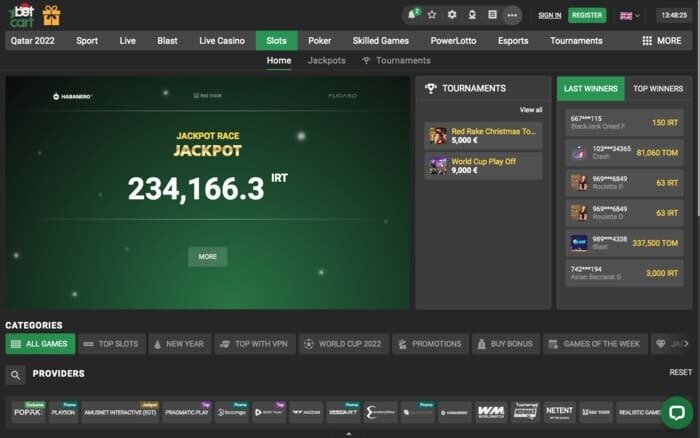Click the Habanero logo on banner
The height and width of the screenshot is (438, 700).
coord(72,96)
